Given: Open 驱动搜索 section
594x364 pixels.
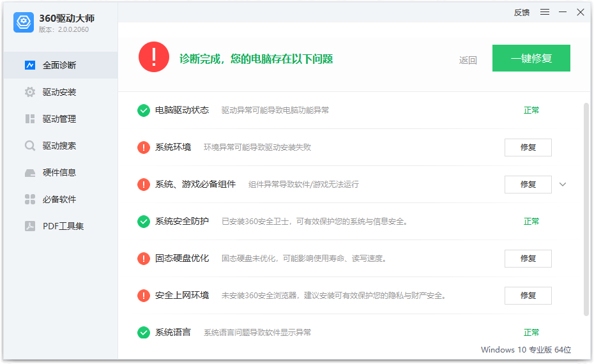Looking at the screenshot, I should click(x=61, y=146).
